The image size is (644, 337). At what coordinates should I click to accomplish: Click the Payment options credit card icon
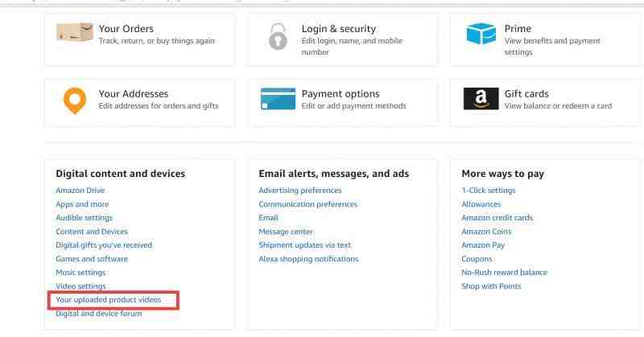tap(278, 99)
